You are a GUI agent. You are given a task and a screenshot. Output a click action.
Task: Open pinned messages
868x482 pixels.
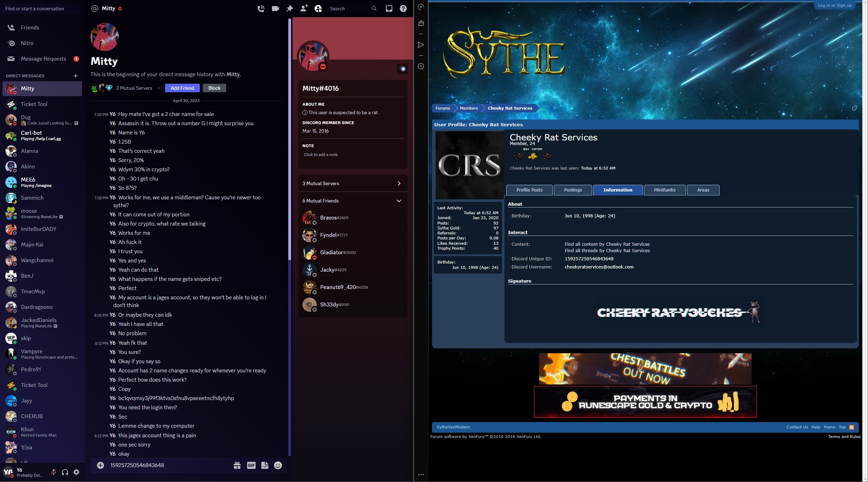coord(290,9)
